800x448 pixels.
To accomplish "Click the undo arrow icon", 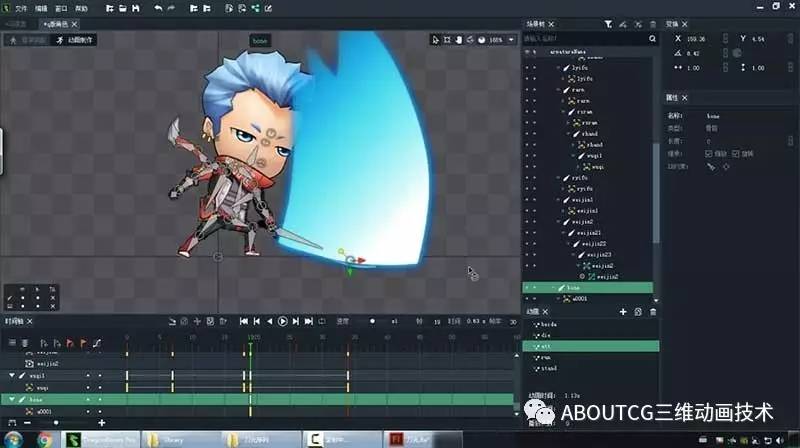I will click(x=158, y=7).
